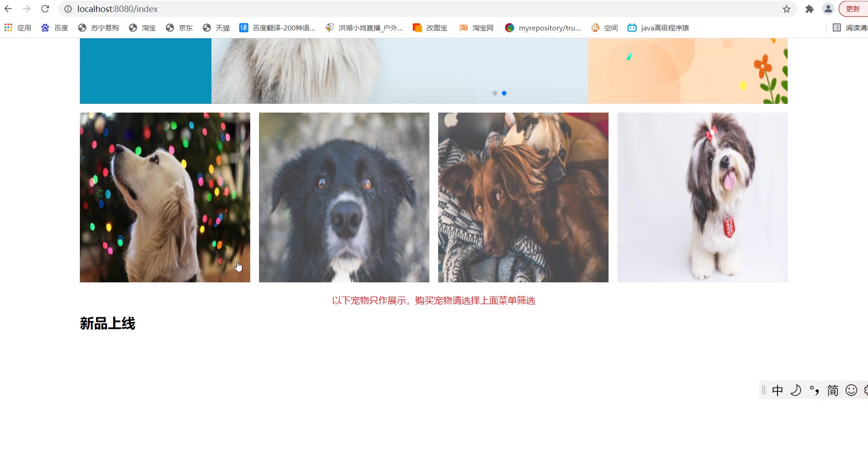Open the 百度翻译-200种语 bookmark
The image size is (868, 454).
pos(277,28)
